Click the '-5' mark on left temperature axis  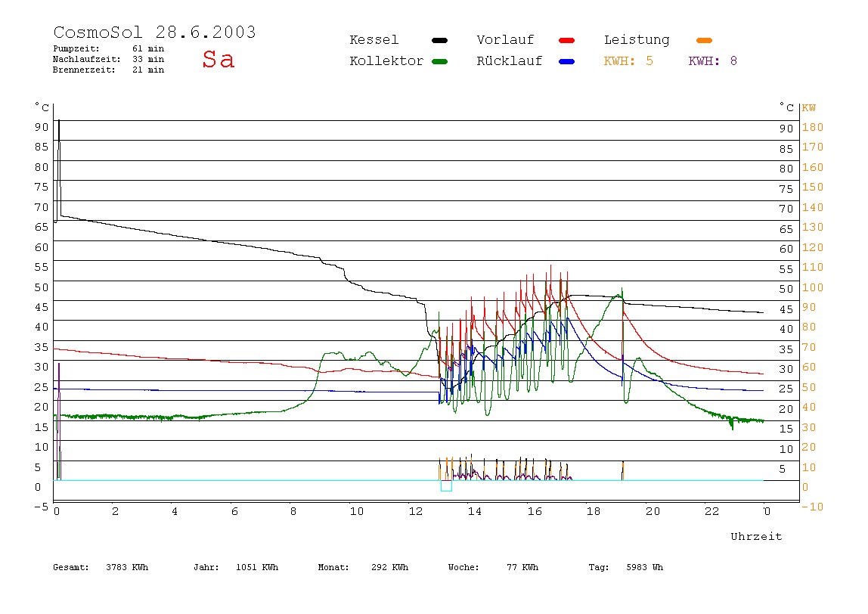41,507
